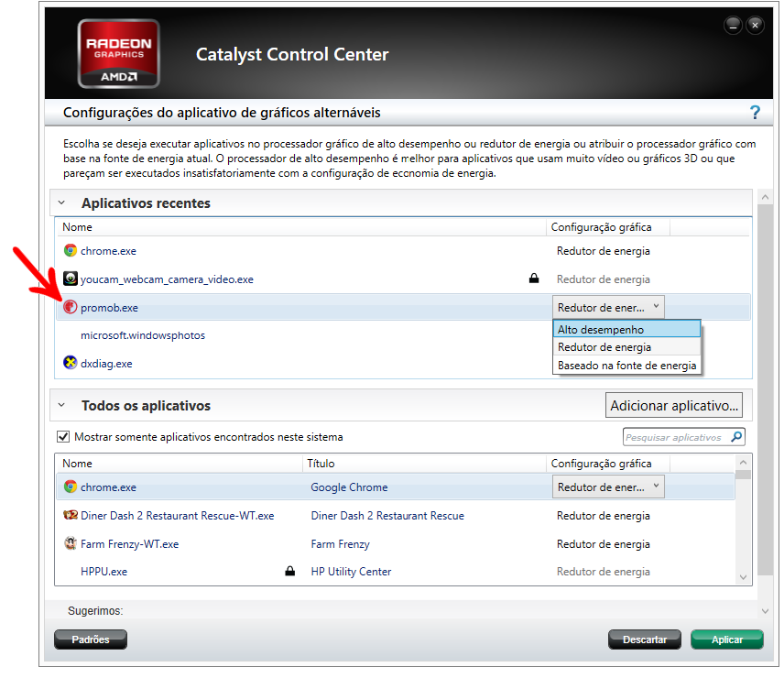Close the promob.exe graphics setting dropdown
This screenshot has height=678, width=784.
pos(608,307)
